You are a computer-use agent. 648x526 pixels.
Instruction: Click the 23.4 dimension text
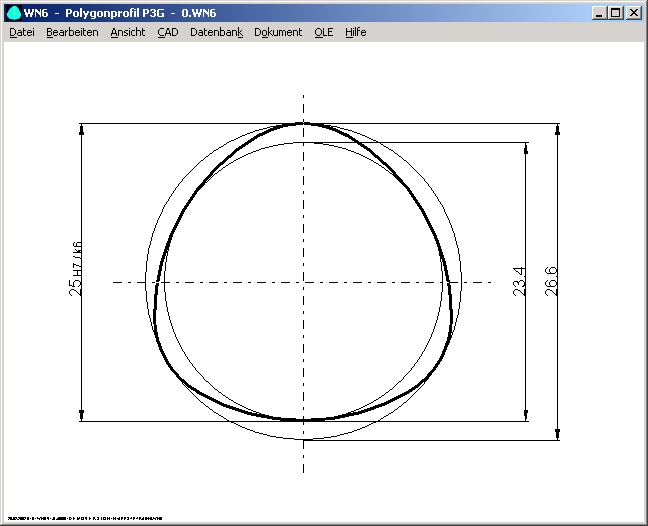(518, 281)
